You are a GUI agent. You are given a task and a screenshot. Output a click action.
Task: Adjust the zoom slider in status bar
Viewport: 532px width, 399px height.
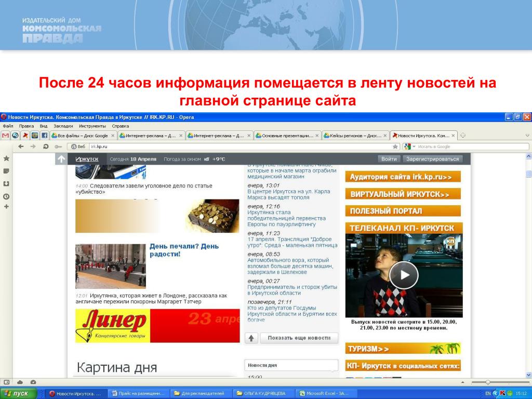pos(487,382)
